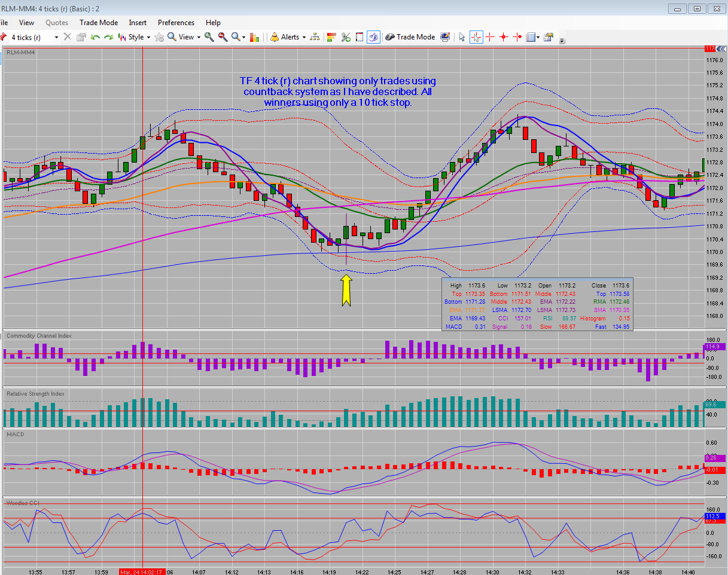Click the Alerts bell icon
The image size is (728, 575).
[274, 37]
